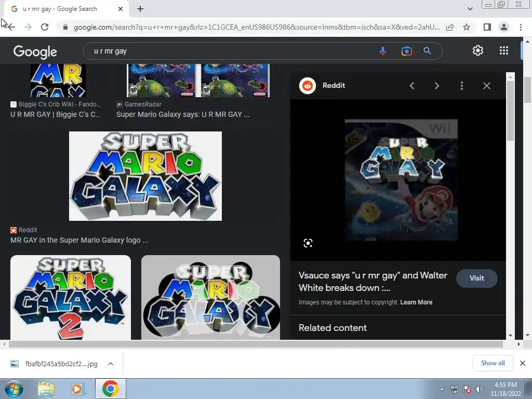Open the GamesRadar box art thumbnail
Viewport: 532px width, 399px height.
[198, 81]
